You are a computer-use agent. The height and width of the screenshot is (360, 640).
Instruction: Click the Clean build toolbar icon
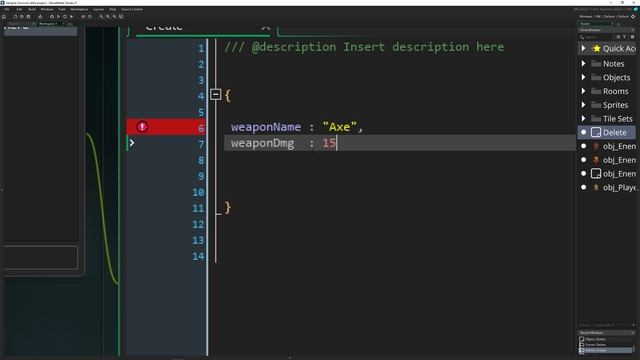71,16
